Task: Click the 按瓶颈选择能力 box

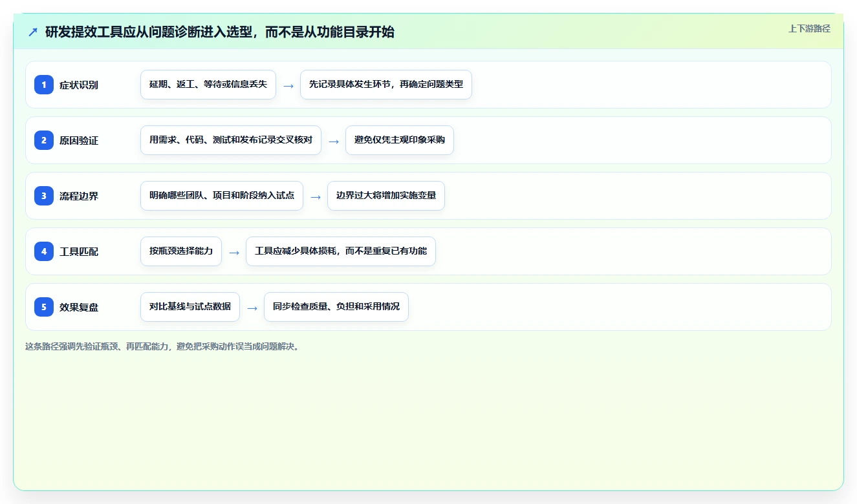Action: 181,251
